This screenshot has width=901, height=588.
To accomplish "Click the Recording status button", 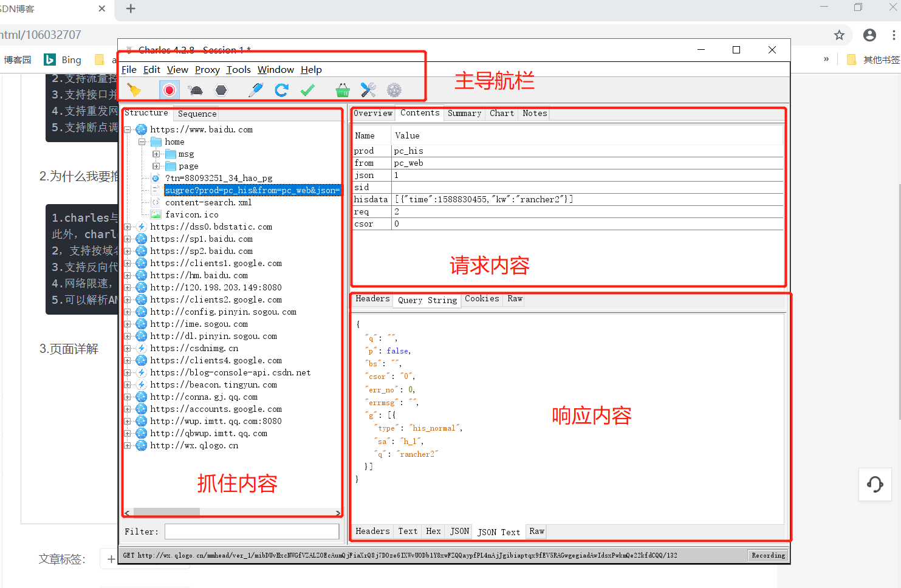I will point(767,555).
